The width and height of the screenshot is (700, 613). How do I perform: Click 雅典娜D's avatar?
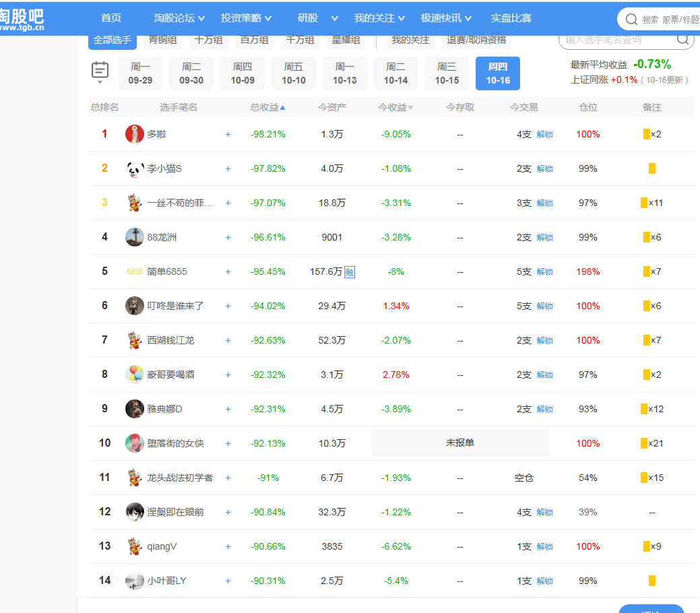click(134, 409)
